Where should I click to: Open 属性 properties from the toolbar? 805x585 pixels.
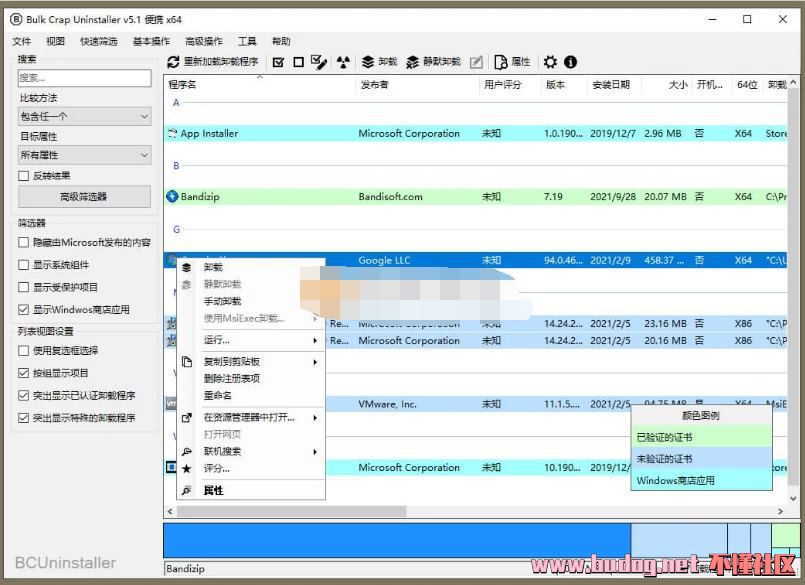pyautogui.click(x=512, y=62)
